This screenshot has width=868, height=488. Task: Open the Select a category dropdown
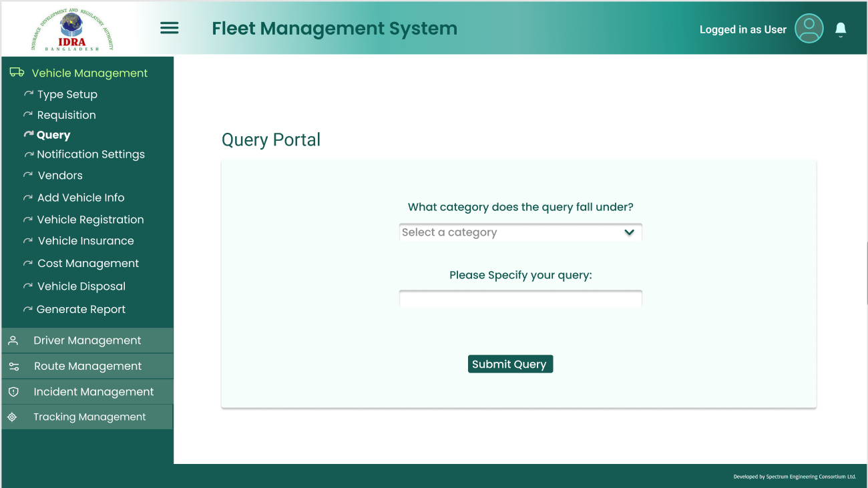coord(520,232)
